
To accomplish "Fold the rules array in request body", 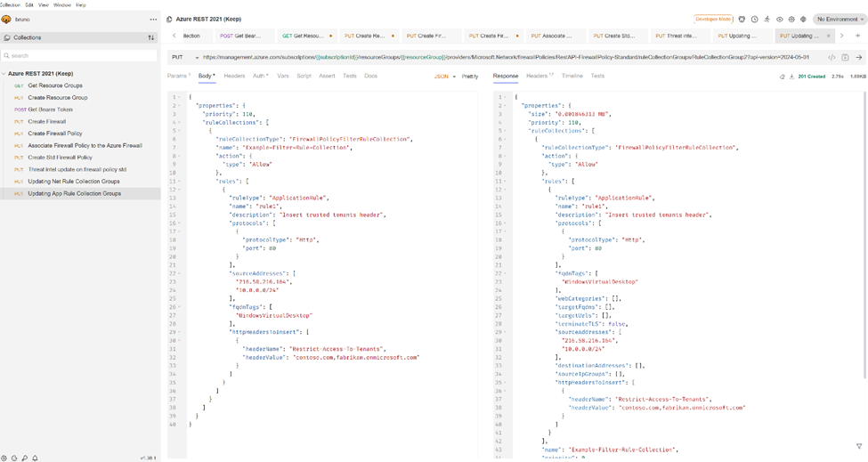I will (179, 181).
